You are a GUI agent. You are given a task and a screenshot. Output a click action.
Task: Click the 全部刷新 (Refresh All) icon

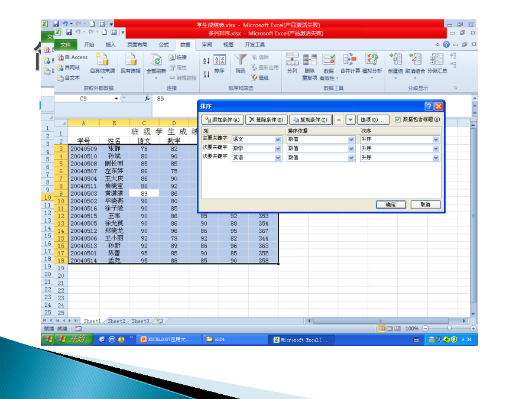[157, 64]
